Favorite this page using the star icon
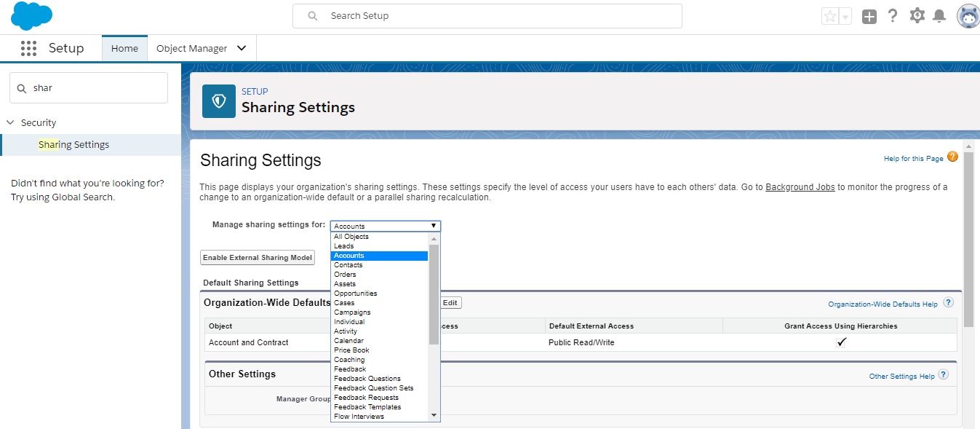Image resolution: width=980 pixels, height=429 pixels. (830, 15)
